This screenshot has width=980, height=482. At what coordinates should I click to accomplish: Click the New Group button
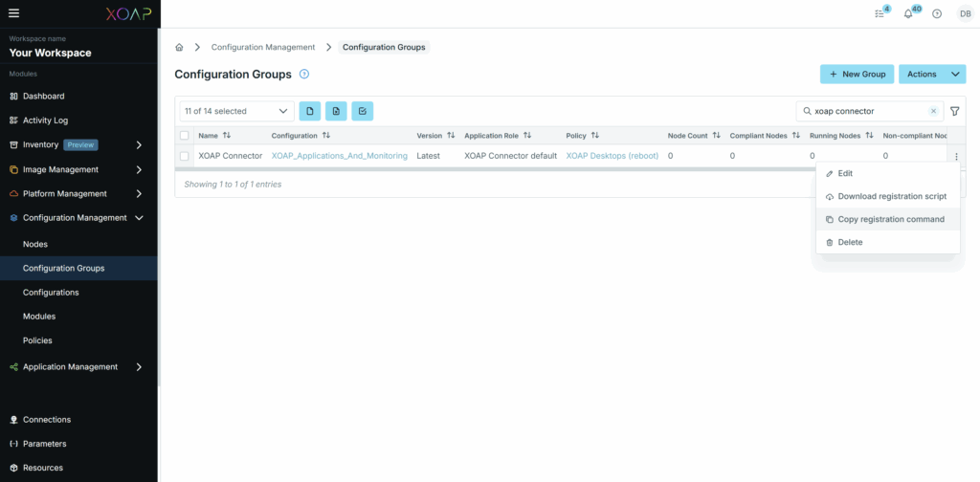[857, 75]
